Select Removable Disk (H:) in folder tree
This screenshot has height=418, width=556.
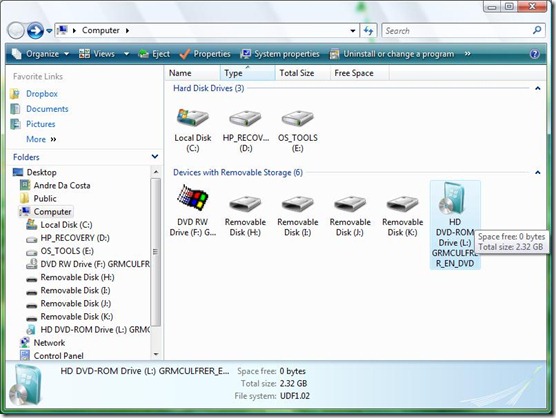click(77, 277)
